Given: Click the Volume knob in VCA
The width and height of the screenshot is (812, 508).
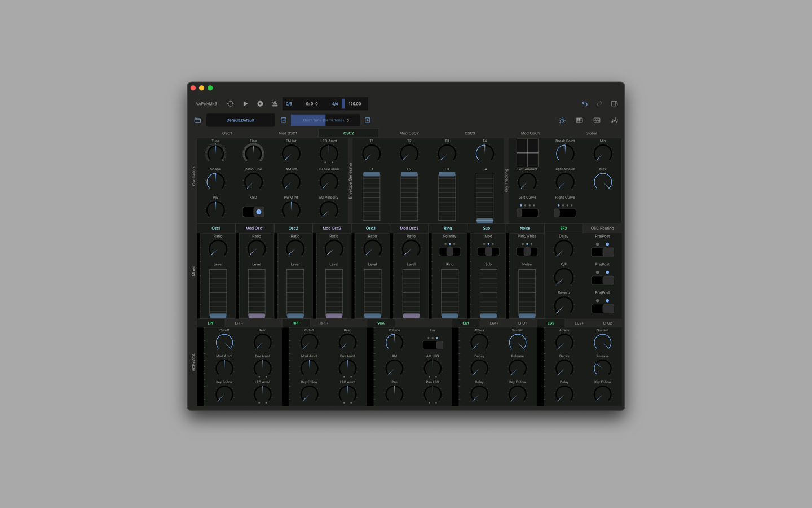Looking at the screenshot, I should pos(394,342).
